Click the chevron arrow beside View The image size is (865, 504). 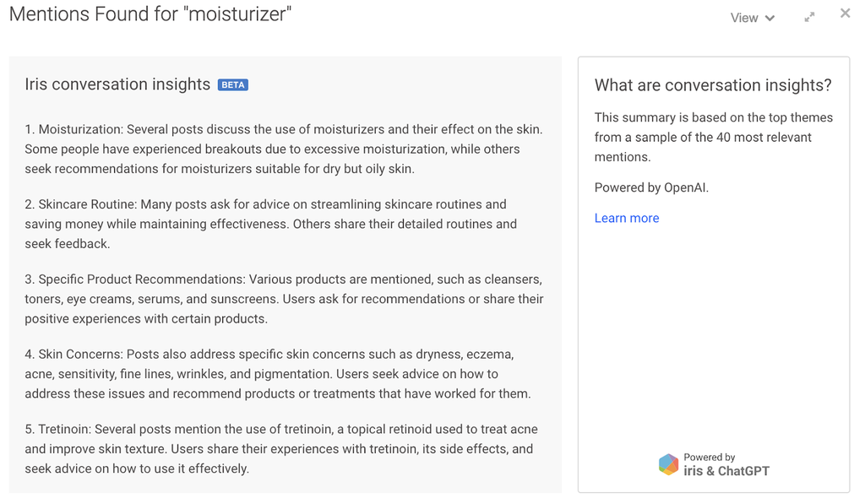click(770, 19)
